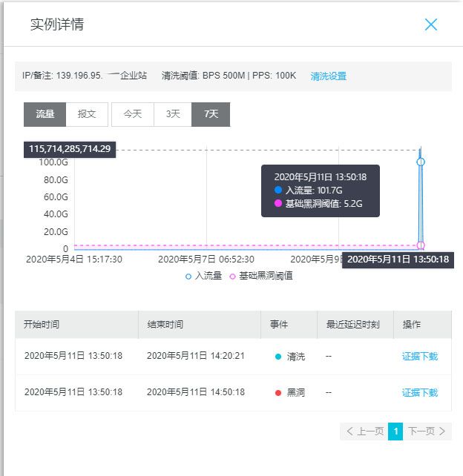Click the 100.0G y-axis label
463x476 pixels.
point(53,162)
